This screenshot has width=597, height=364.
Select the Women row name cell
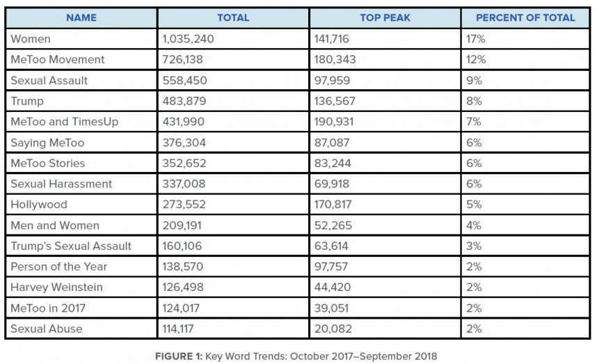coord(31,39)
